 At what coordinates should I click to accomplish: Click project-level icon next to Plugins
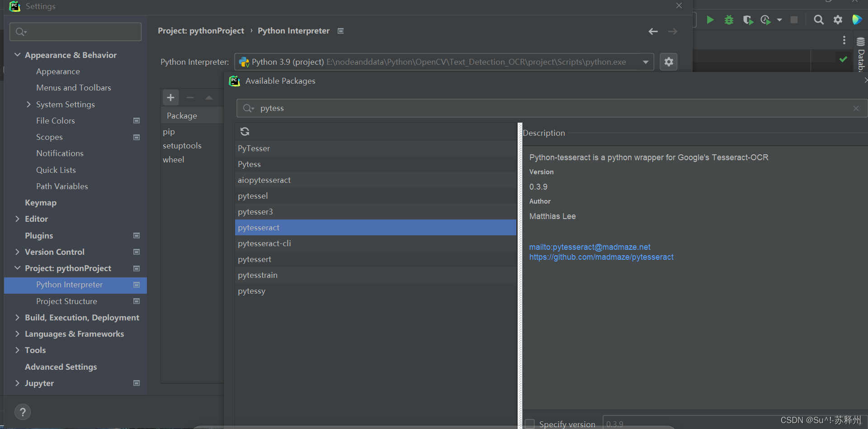[137, 235]
